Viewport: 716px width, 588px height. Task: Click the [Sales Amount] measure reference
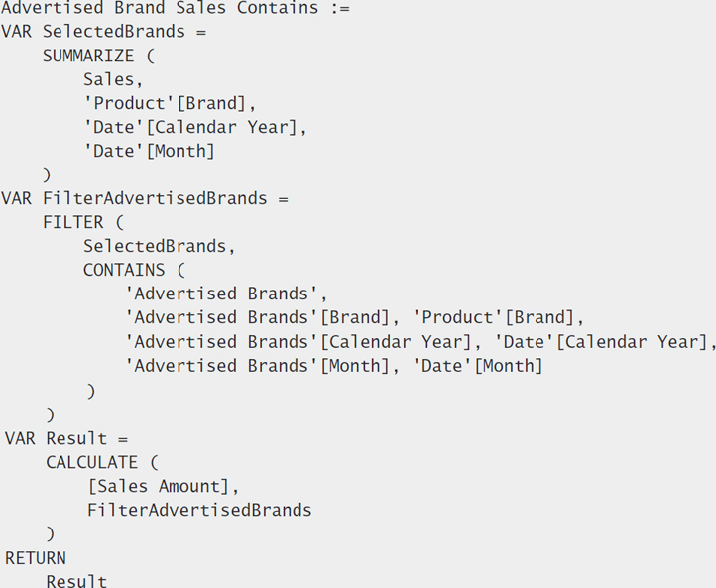158,486
